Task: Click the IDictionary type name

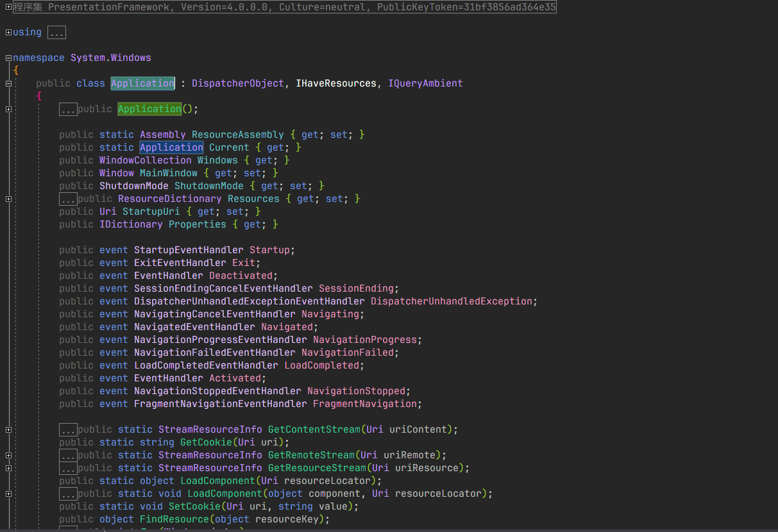Action: tap(131, 224)
